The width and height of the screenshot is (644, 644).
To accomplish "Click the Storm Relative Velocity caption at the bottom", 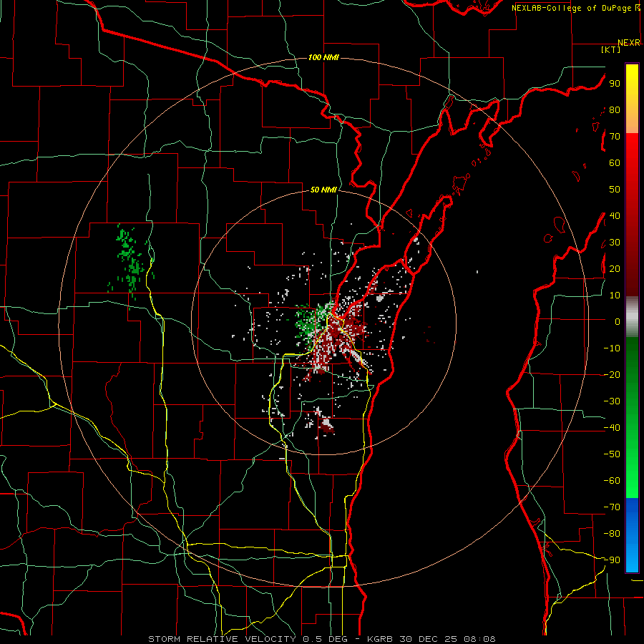I will click(321, 639).
